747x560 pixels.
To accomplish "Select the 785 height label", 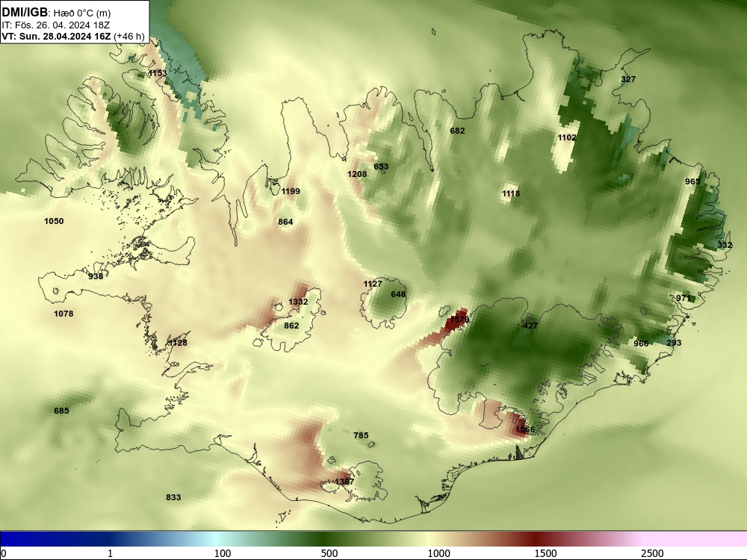I will coord(361,435).
